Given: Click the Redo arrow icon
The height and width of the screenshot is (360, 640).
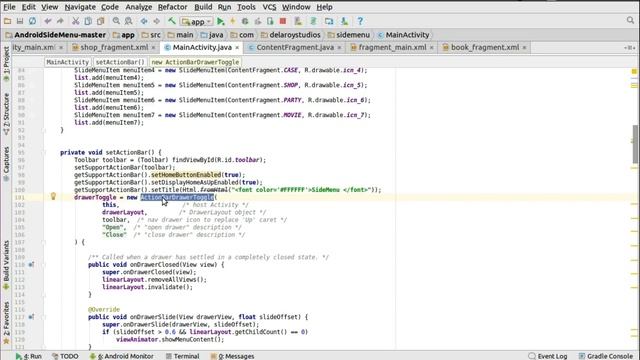Looking at the screenshot, I should pos(60,21).
